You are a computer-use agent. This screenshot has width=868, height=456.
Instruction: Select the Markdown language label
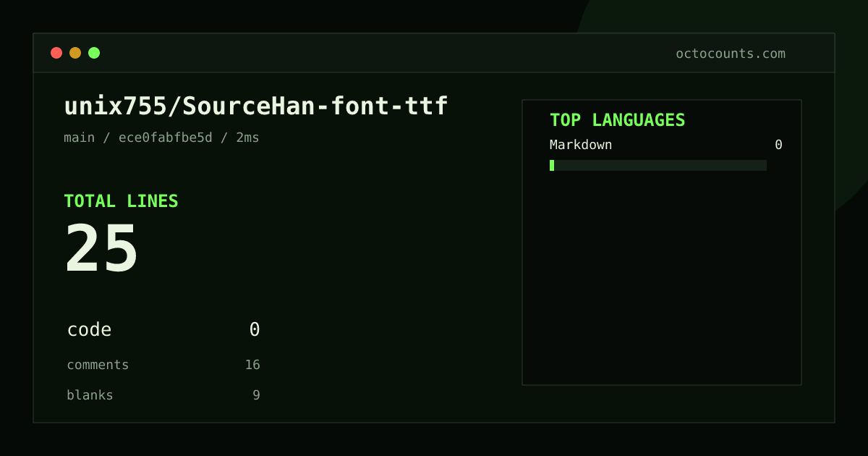pyautogui.click(x=581, y=145)
